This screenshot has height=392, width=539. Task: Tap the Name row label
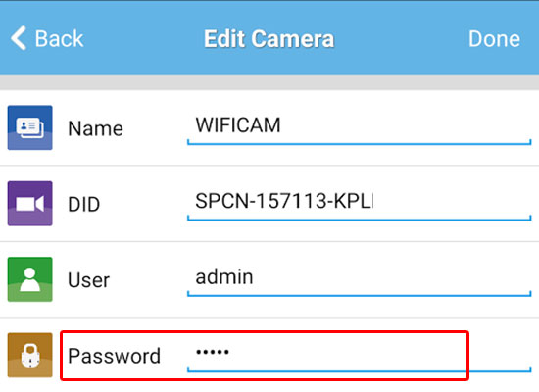96,129
